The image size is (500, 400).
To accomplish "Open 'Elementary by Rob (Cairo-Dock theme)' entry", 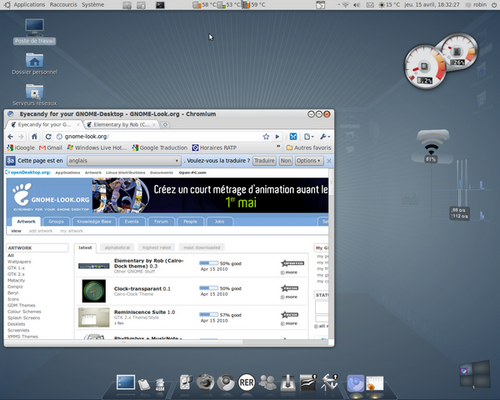I will click(x=149, y=263).
